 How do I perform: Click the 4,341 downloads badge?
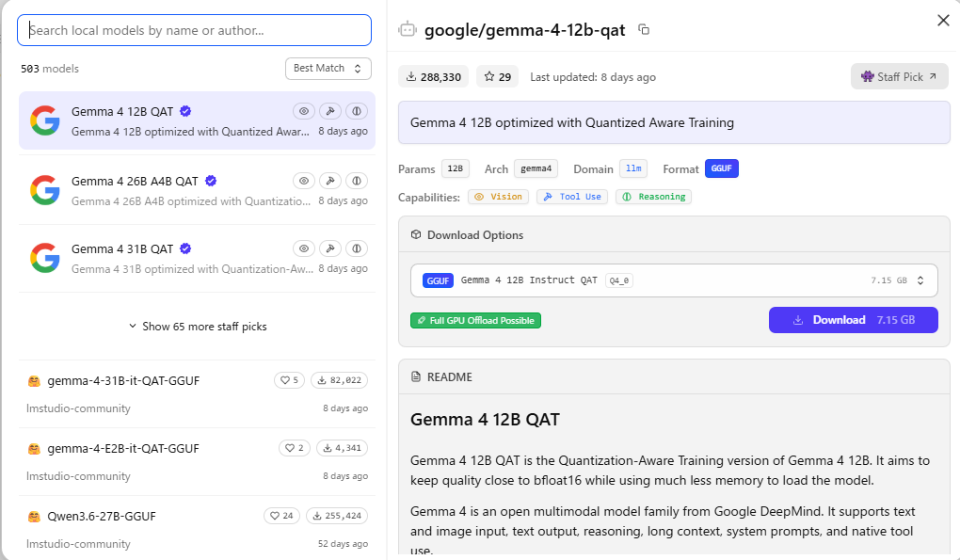tap(342, 448)
